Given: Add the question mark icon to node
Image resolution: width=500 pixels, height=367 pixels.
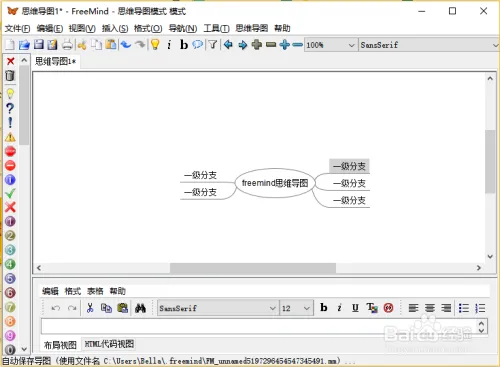Looking at the screenshot, I should [x=10, y=108].
